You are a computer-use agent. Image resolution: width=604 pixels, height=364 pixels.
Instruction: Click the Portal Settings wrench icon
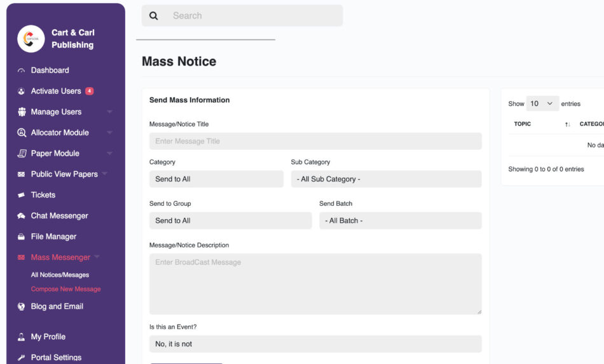point(21,358)
